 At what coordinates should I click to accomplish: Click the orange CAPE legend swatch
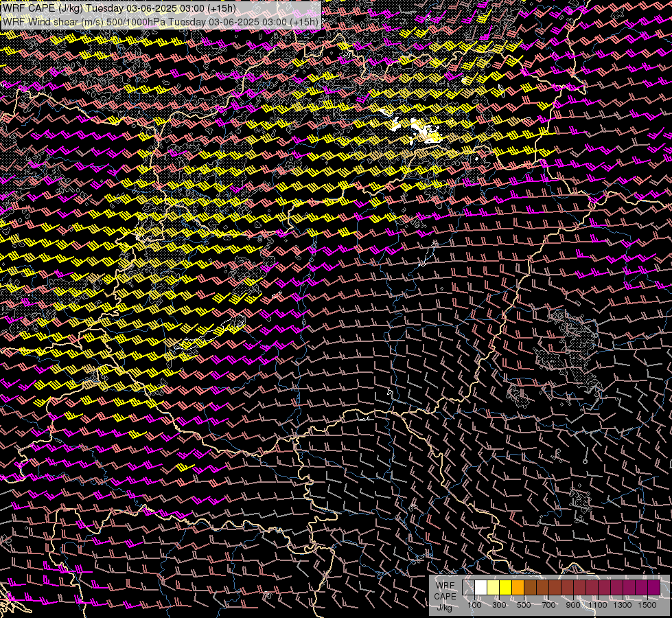[518, 588]
